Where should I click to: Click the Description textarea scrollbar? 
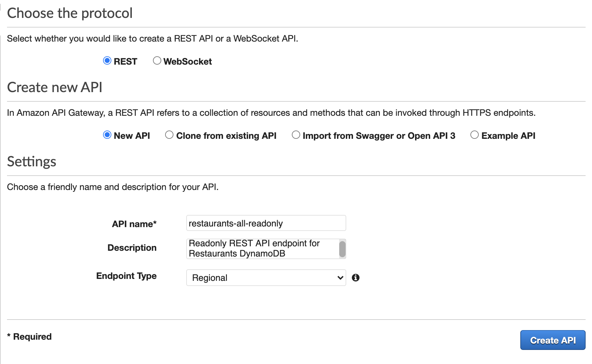342,249
